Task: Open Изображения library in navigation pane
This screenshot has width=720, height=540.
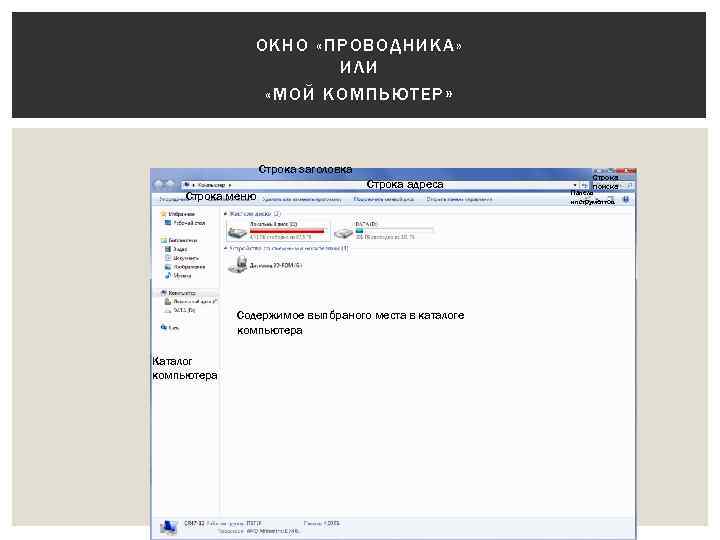Action: point(185,267)
